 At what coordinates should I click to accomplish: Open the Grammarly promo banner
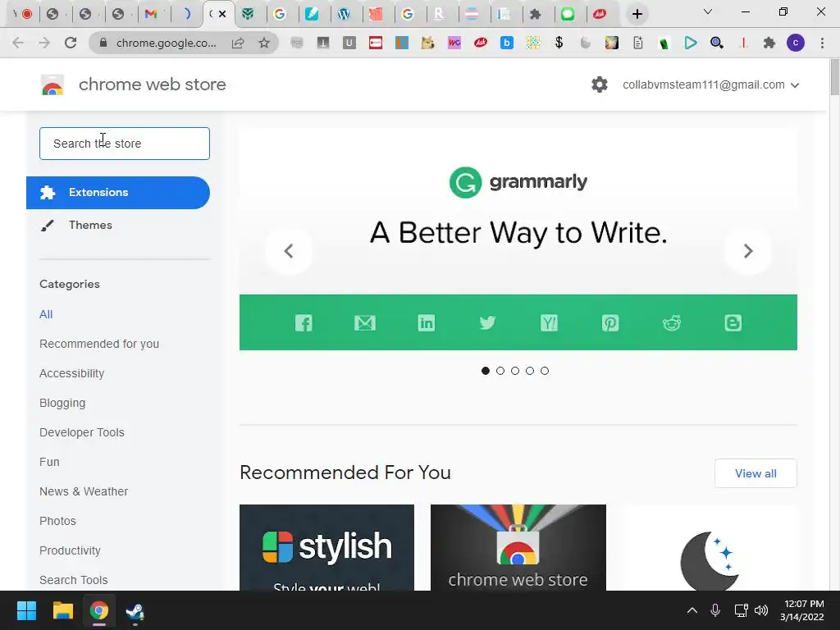tap(518, 239)
